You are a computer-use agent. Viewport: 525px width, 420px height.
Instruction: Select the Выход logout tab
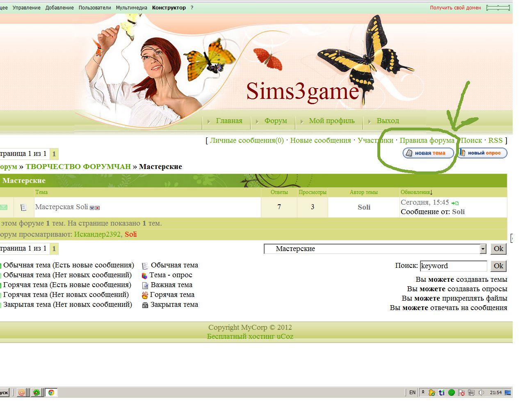pos(388,121)
